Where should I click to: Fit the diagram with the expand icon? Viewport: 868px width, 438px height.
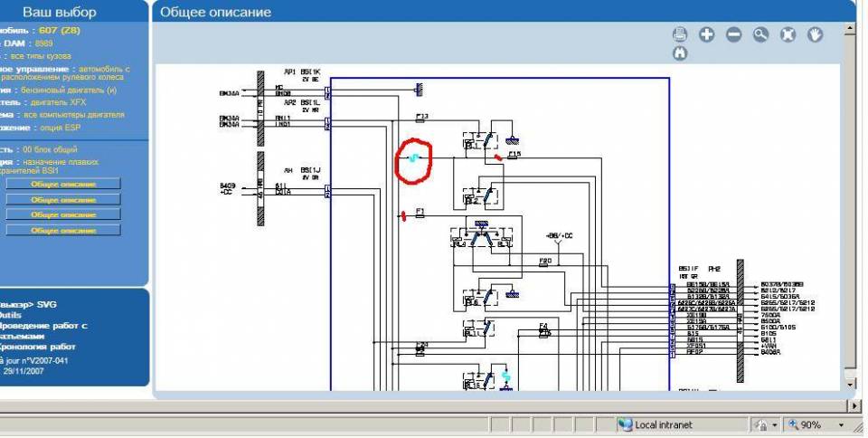point(788,34)
